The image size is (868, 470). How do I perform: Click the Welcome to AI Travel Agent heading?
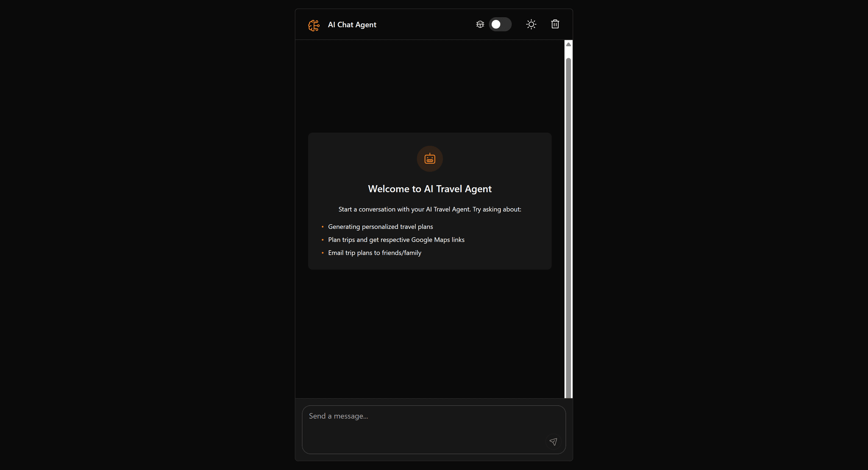point(430,189)
